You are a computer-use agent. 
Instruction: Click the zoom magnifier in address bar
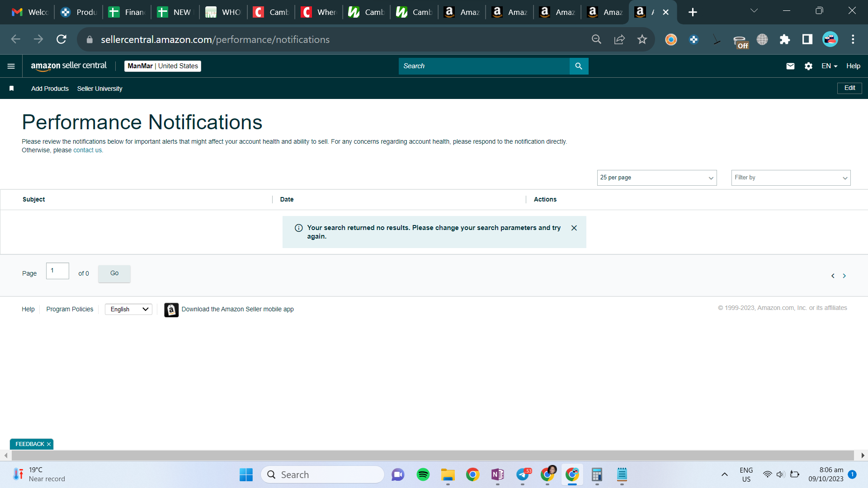point(597,39)
